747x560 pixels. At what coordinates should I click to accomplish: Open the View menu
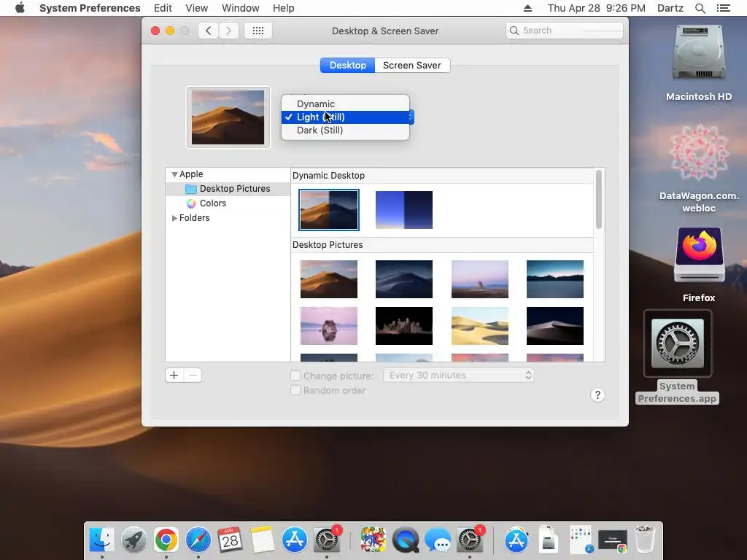pos(197,8)
